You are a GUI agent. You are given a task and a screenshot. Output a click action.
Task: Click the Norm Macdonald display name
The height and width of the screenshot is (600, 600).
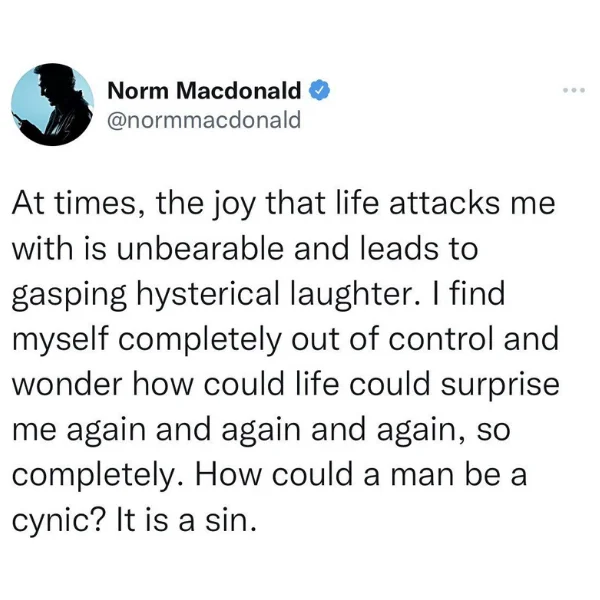(204, 91)
